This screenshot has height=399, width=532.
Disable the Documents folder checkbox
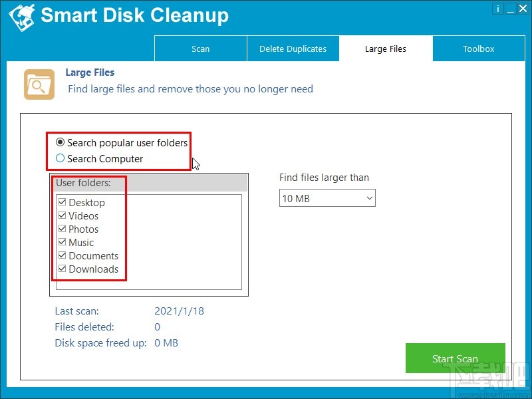tap(62, 255)
